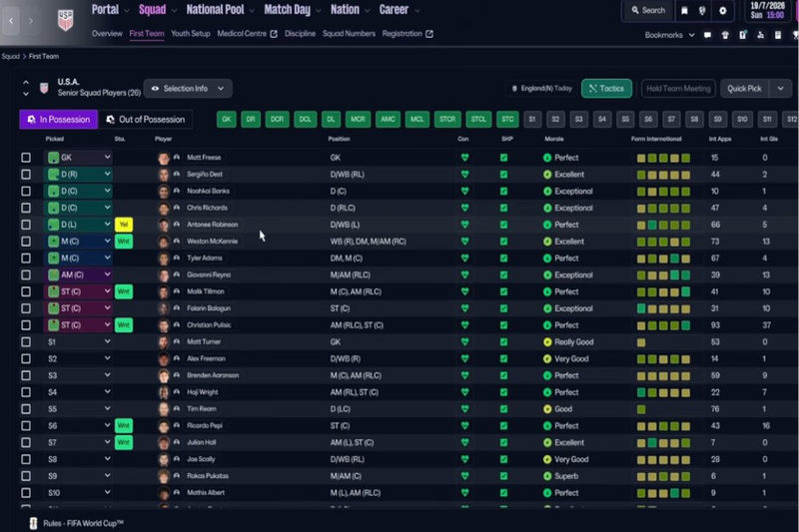The height and width of the screenshot is (532, 799).
Task: Open Registration external link icon
Action: click(429, 34)
